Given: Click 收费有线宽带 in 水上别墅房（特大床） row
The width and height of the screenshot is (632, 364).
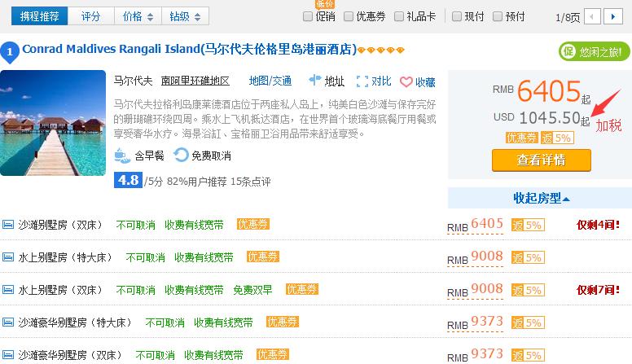Looking at the screenshot, I should point(204,257).
